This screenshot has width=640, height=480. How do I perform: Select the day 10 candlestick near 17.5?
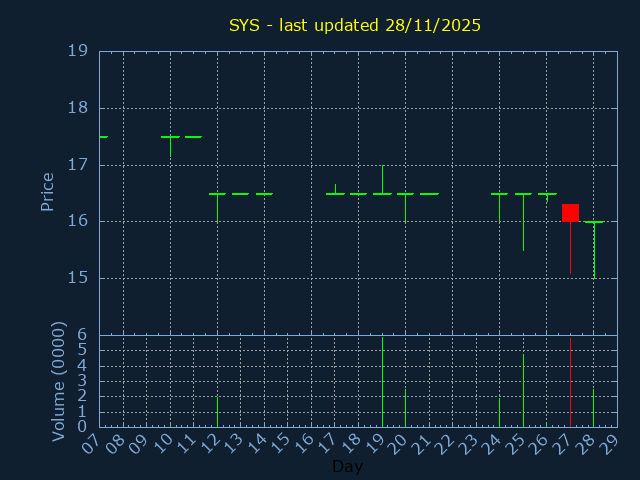tap(170, 137)
